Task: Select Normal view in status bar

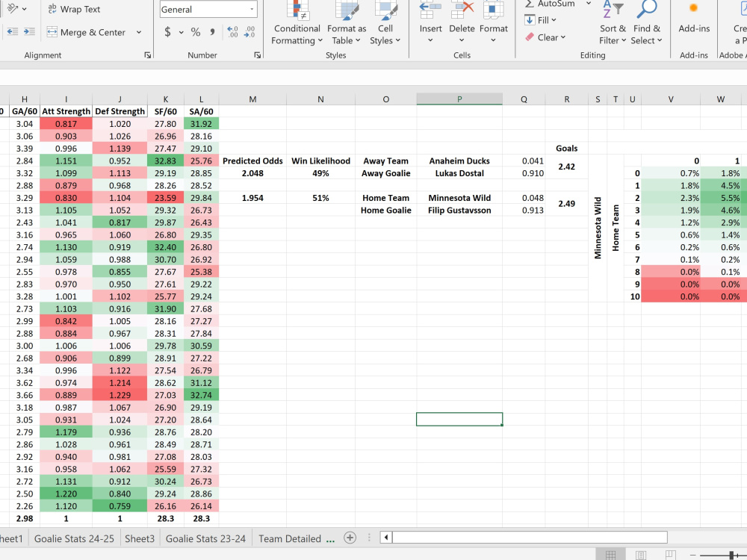Action: 610,555
